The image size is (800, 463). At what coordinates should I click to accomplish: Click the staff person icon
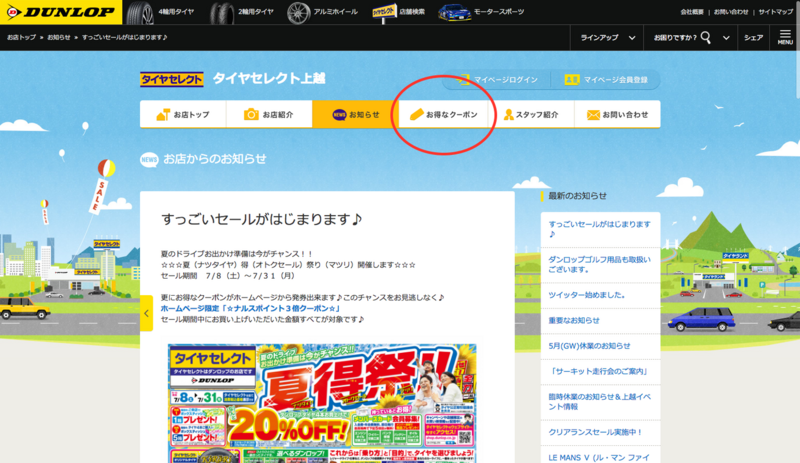pyautogui.click(x=509, y=114)
